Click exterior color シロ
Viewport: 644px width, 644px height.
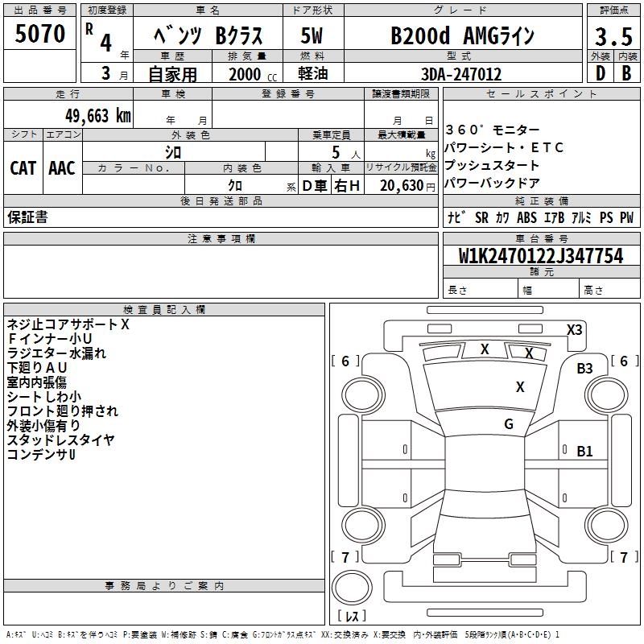click(x=173, y=153)
